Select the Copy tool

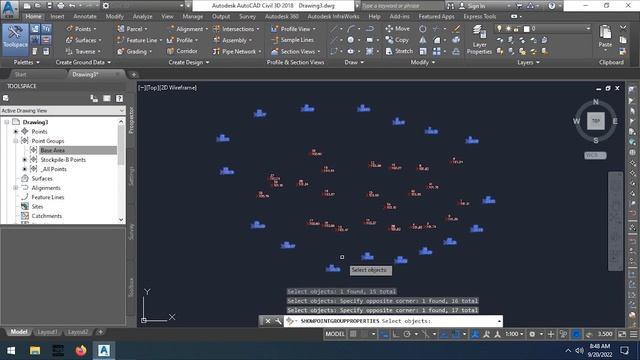pyautogui.click(x=397, y=40)
